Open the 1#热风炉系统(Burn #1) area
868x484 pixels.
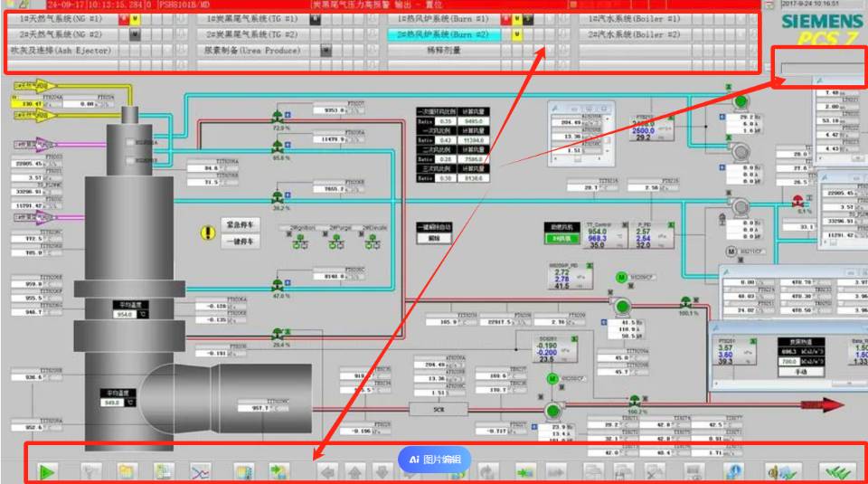tap(443, 19)
